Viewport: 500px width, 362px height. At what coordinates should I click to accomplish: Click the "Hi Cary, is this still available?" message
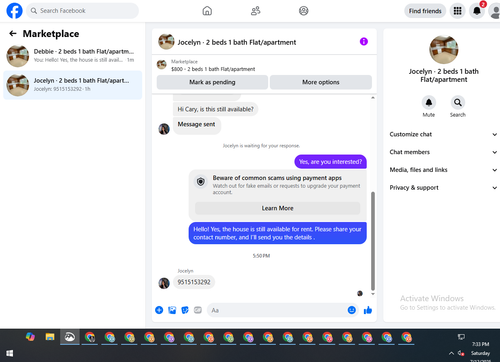click(215, 109)
